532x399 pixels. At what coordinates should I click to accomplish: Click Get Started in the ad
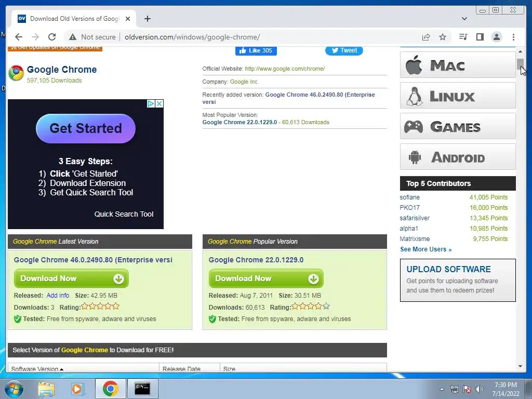click(86, 128)
